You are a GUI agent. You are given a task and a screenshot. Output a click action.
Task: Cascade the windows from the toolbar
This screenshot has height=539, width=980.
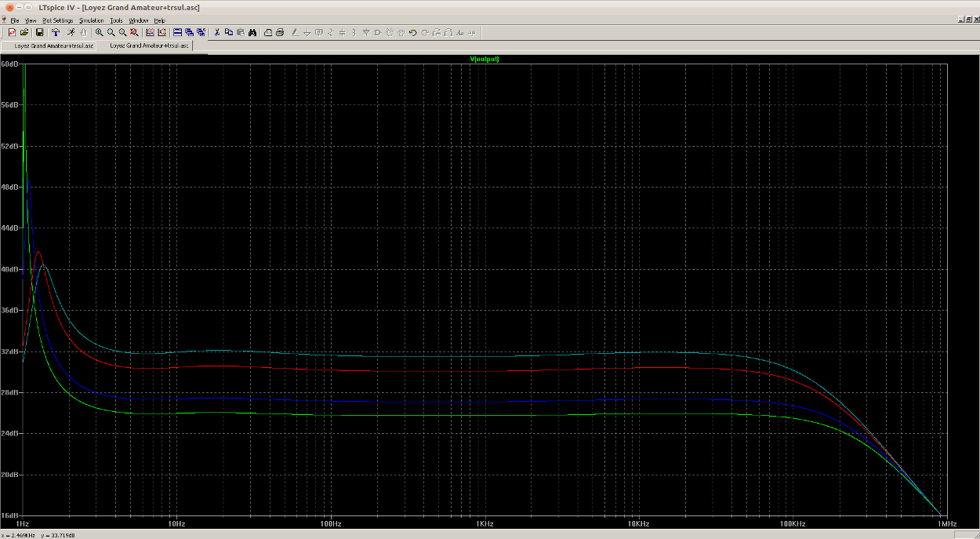point(190,32)
